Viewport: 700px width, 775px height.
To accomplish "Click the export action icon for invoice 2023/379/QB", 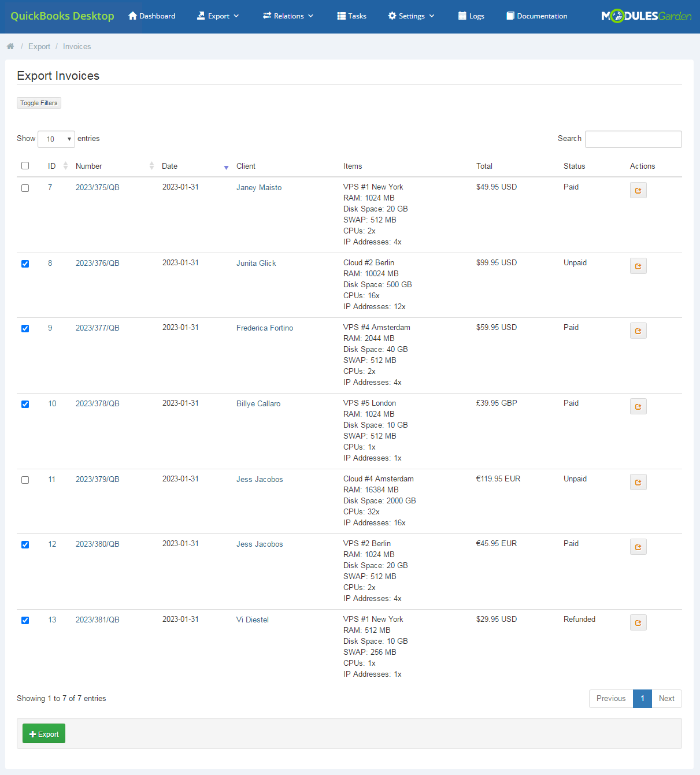I will point(638,482).
